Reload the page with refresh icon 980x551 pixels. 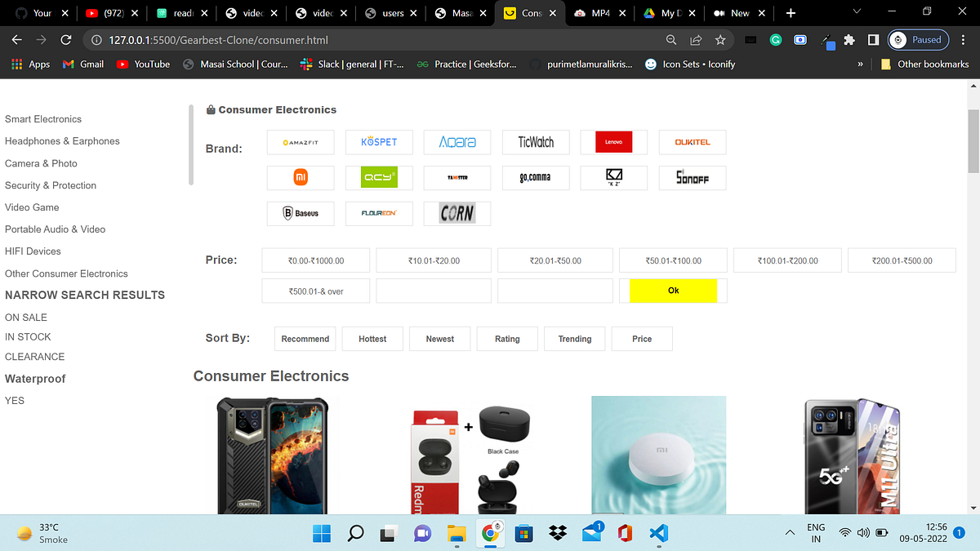(x=66, y=40)
